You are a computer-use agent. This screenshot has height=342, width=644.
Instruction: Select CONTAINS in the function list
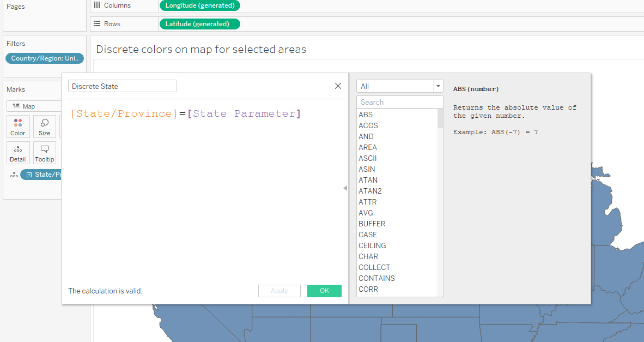376,278
